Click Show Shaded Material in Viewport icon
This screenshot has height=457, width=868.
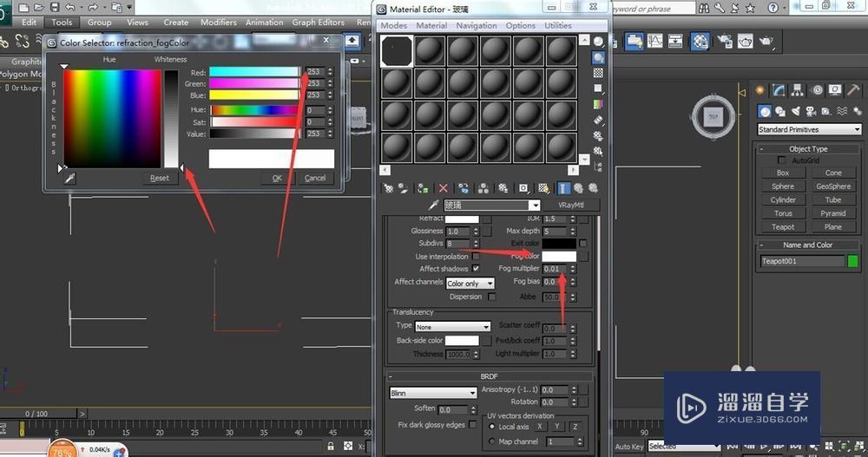click(x=543, y=189)
